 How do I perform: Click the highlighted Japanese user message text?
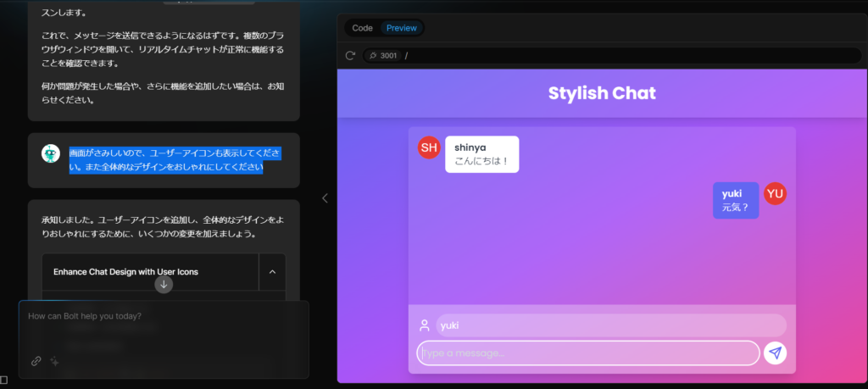click(x=175, y=160)
